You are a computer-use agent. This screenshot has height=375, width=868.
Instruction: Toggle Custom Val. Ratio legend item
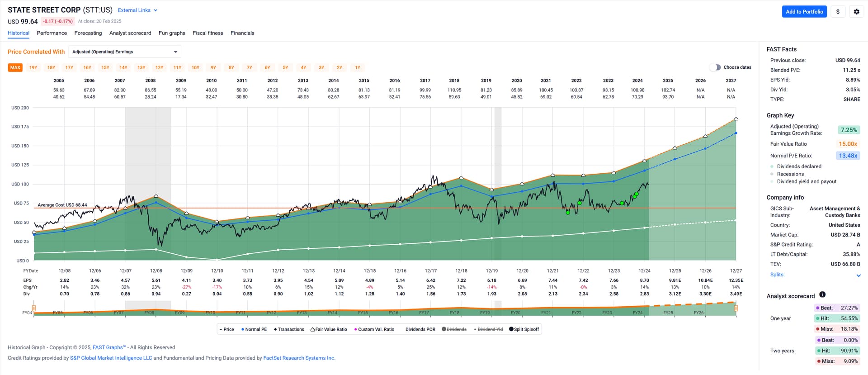pyautogui.click(x=374, y=329)
